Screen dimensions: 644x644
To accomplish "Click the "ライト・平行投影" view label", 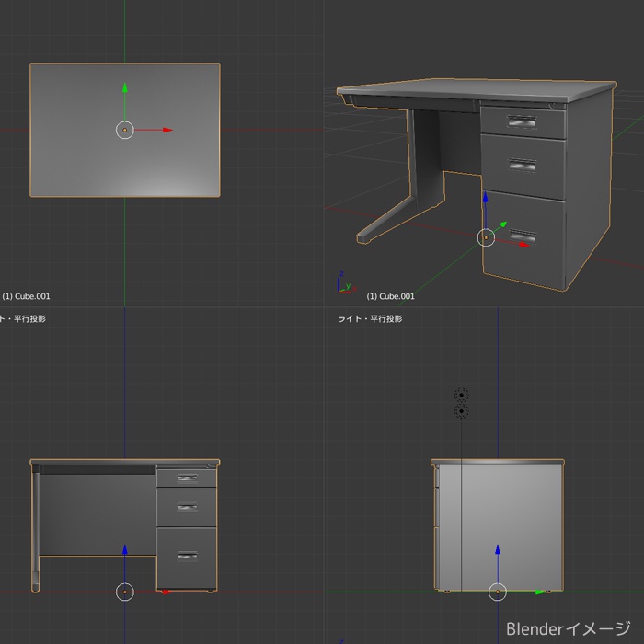I will (370, 318).
